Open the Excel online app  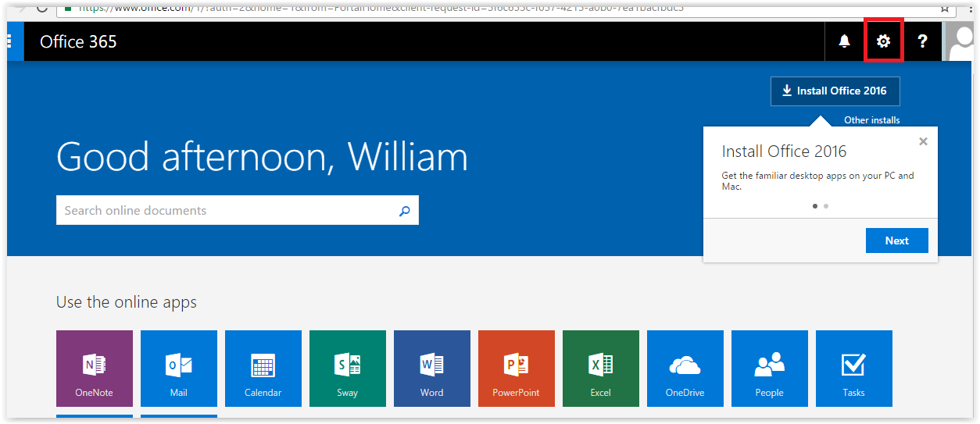[600, 368]
